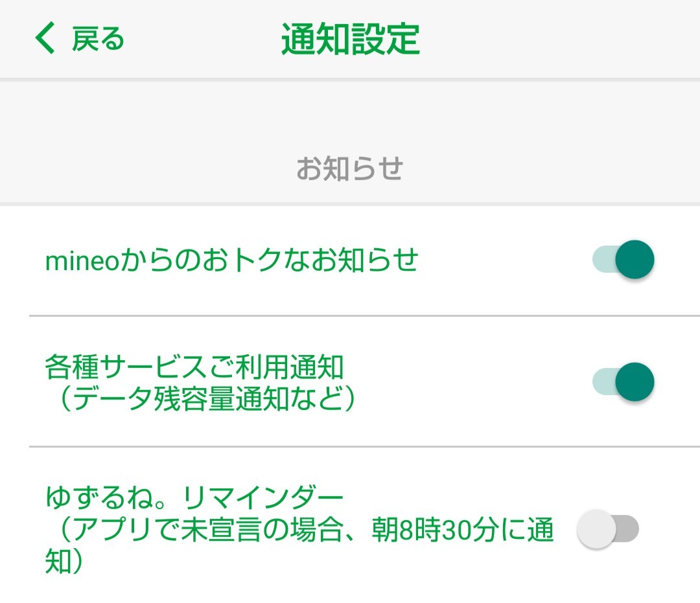Click the 通知設定 page title
The width and height of the screenshot is (700, 603).
click(x=350, y=39)
